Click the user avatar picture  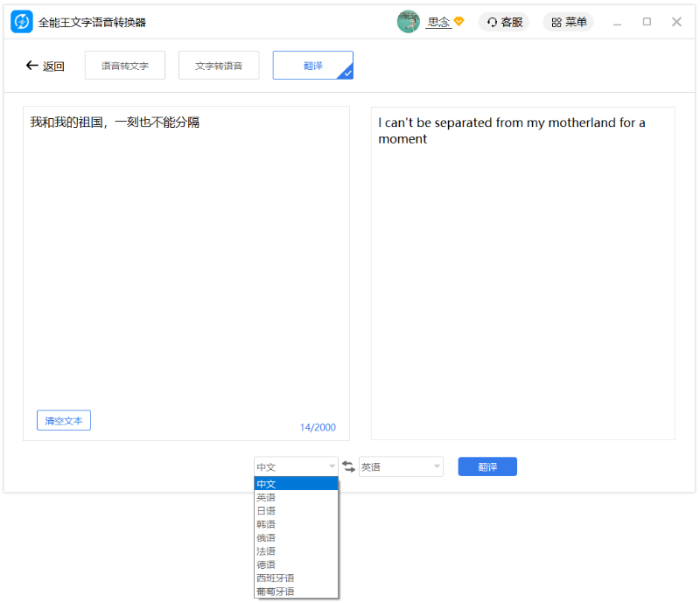(x=408, y=22)
